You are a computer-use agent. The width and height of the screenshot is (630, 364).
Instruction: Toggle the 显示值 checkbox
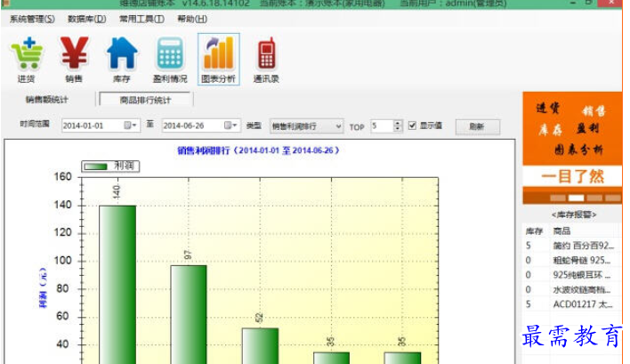pos(412,125)
